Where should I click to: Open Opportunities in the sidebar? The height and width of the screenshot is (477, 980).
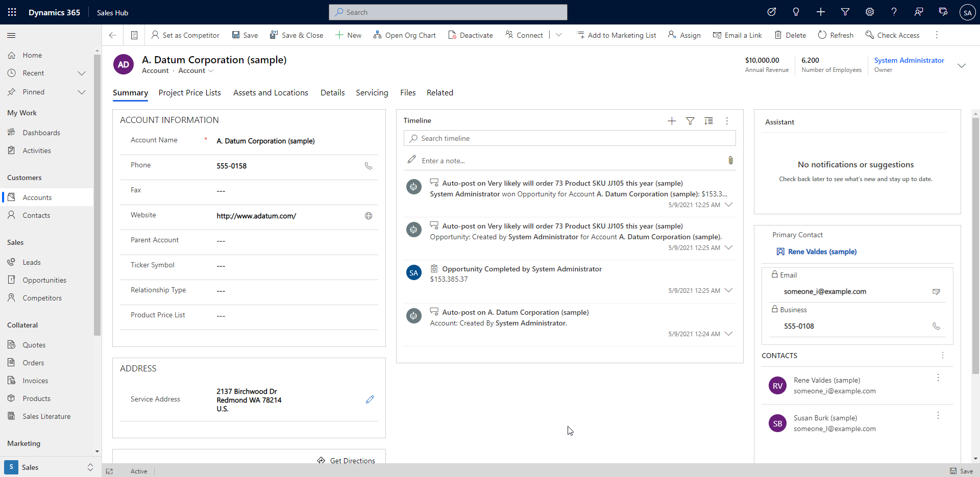tap(44, 280)
